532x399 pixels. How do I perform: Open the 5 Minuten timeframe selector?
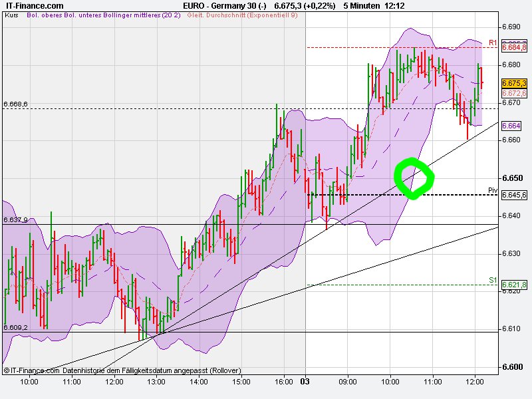(362, 6)
